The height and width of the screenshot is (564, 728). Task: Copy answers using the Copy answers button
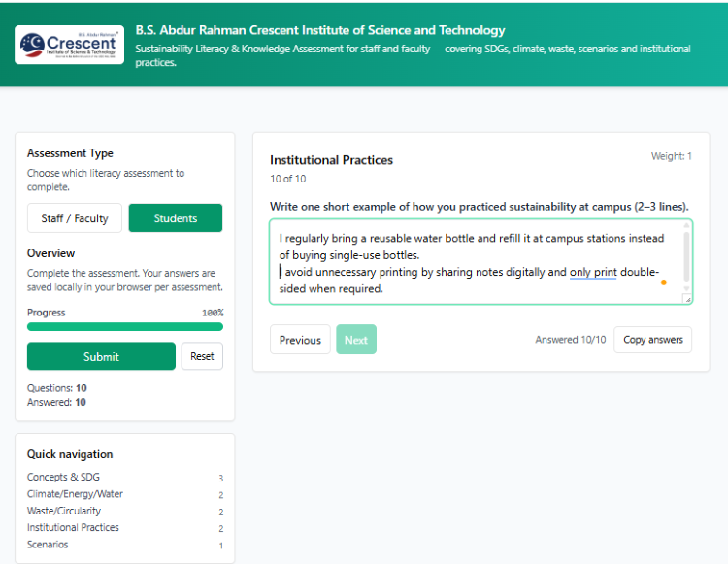[x=652, y=340]
